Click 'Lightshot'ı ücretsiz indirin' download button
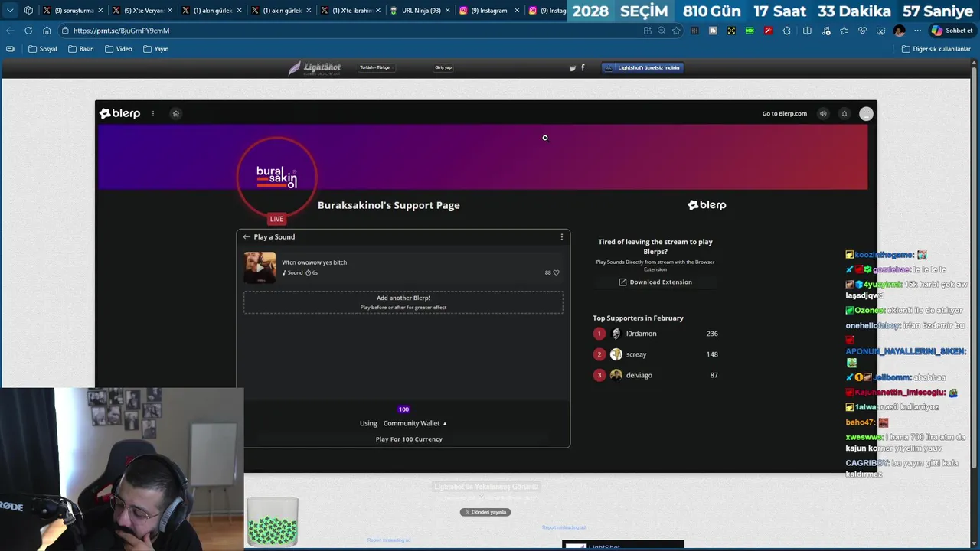The height and width of the screenshot is (551, 980). 642,67
